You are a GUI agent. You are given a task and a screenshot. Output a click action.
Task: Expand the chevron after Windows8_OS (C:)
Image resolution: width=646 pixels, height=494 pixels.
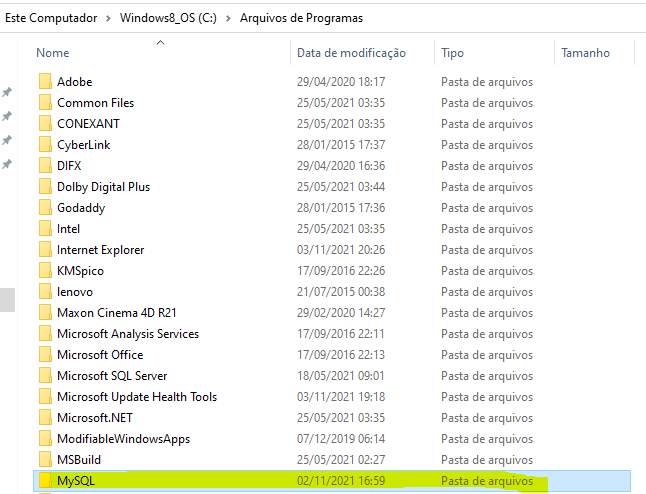(x=228, y=19)
